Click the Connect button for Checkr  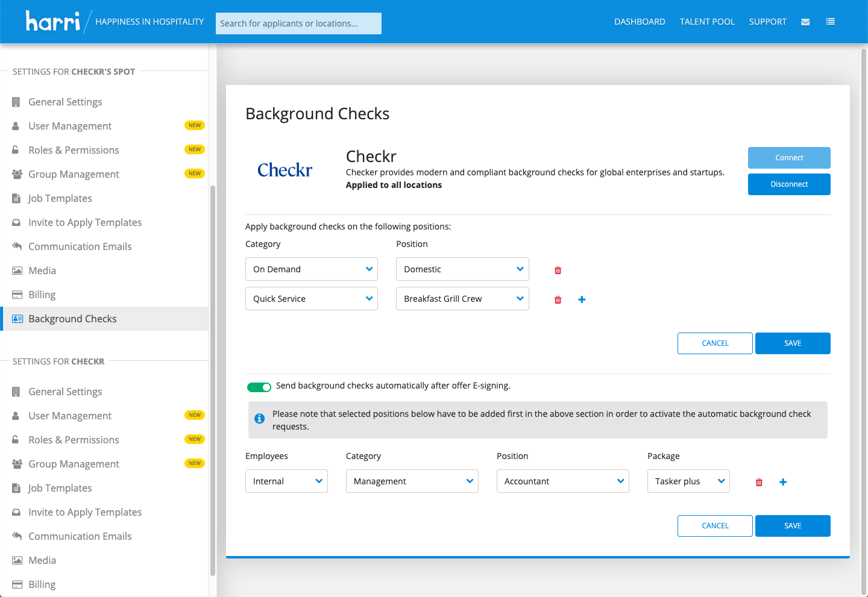tap(789, 158)
